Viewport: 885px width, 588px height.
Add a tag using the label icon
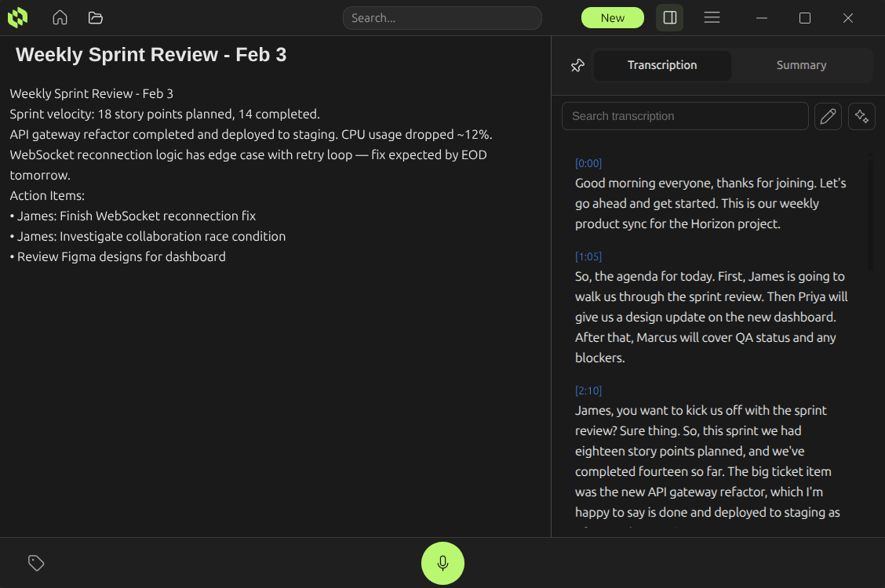[x=36, y=563]
